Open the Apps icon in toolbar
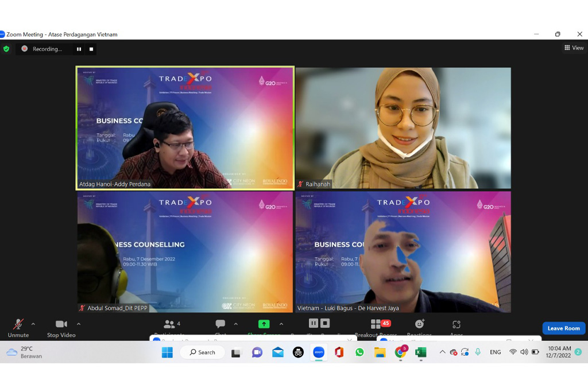 pos(457,325)
